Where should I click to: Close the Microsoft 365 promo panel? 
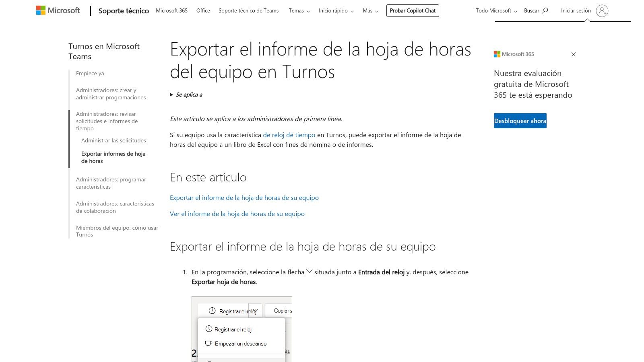coord(574,54)
